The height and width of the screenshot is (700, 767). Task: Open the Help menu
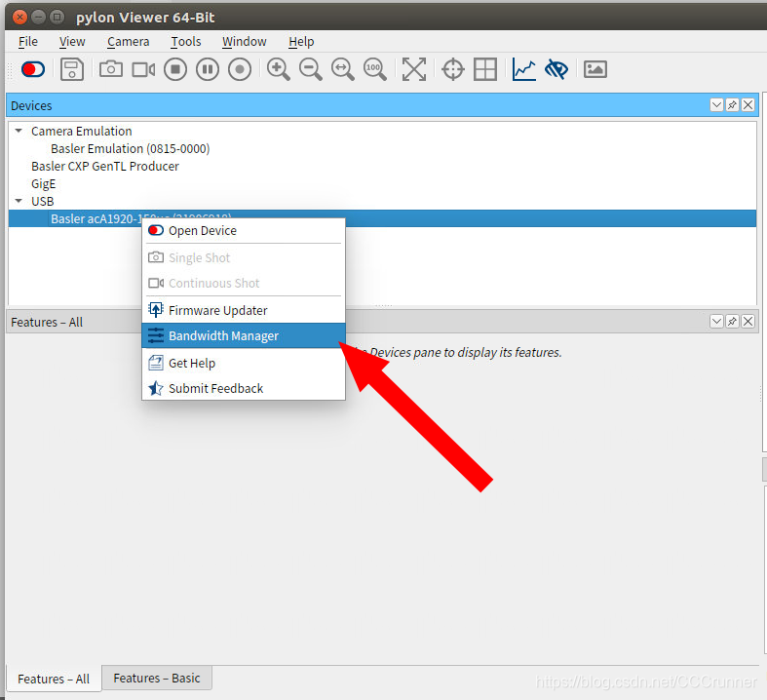tap(301, 42)
